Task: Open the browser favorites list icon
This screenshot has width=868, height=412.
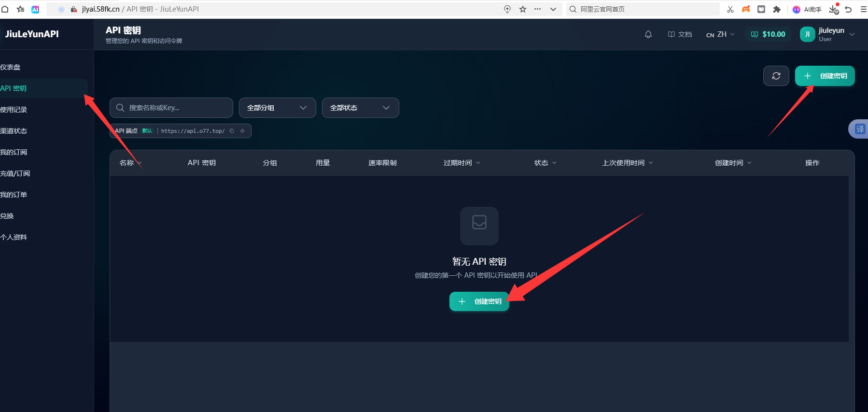Action: pos(20,9)
